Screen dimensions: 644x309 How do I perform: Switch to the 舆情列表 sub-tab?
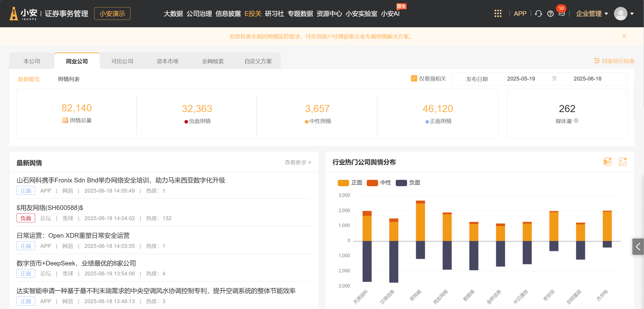[69, 79]
